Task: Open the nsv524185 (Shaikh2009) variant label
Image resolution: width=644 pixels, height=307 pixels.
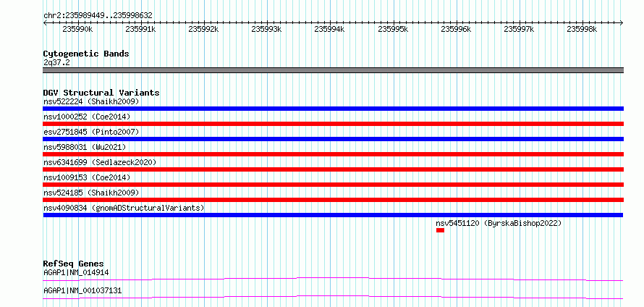Action: pos(92,193)
